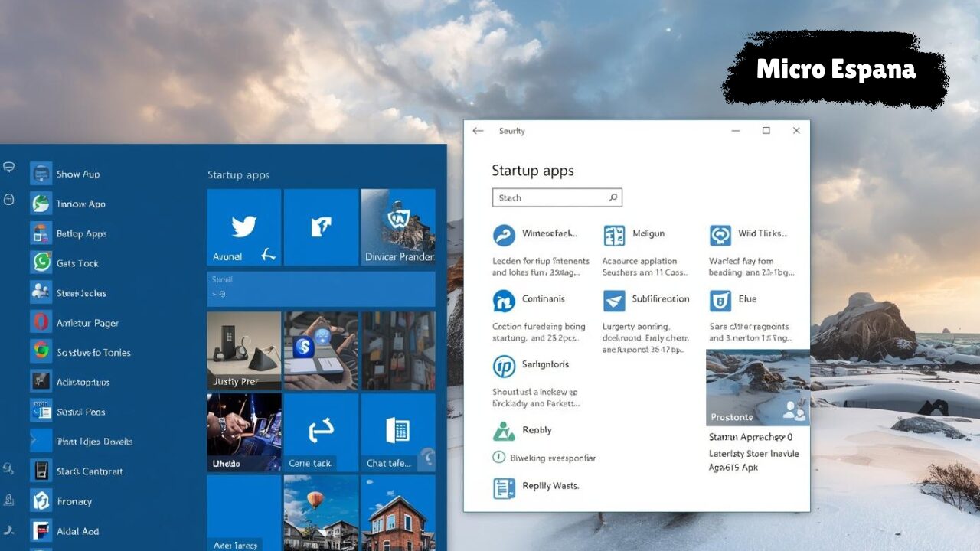This screenshot has width=980, height=551.
Task: Click the Prostonte snowy landscape thumbnail
Action: [x=757, y=387]
